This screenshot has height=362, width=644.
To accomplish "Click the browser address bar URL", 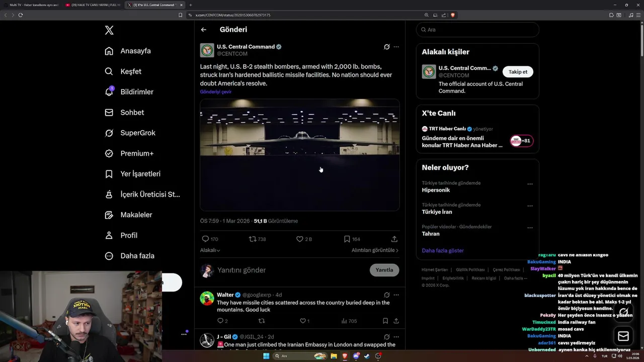I will (233, 15).
